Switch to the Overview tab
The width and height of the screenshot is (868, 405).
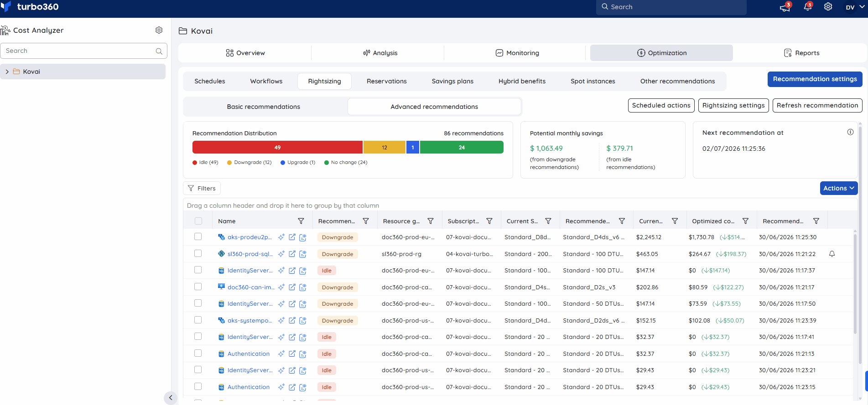tap(245, 53)
